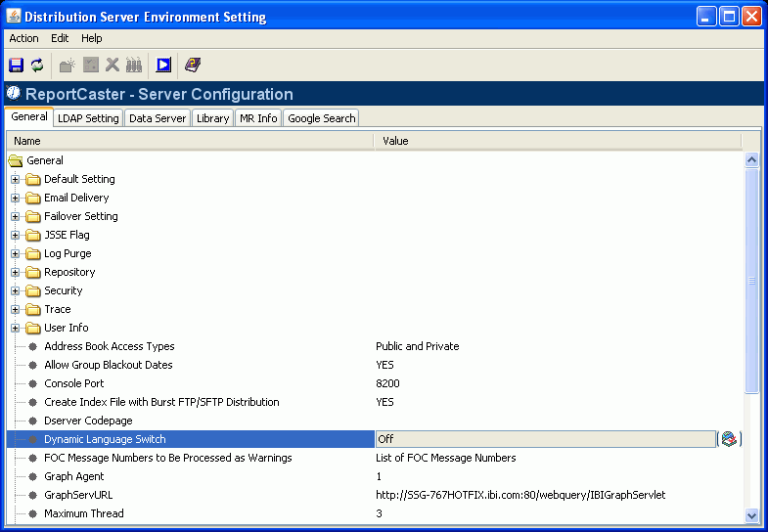Click the Repository folder icon
This screenshot has width=768, height=532.
pos(33,272)
